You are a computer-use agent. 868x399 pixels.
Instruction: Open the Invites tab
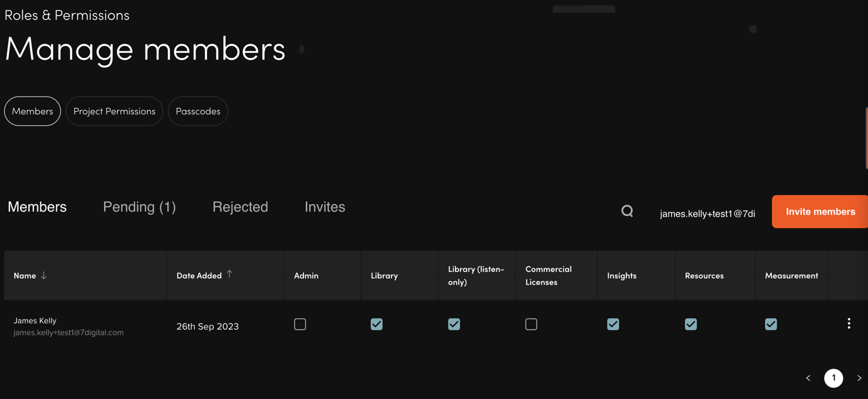click(x=325, y=207)
